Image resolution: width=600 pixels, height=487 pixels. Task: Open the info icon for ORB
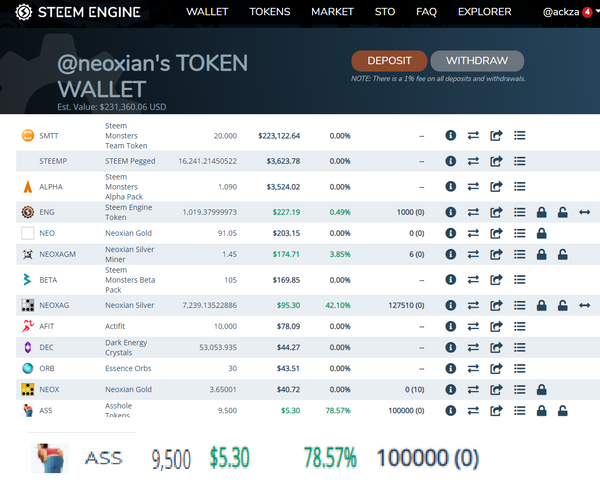tap(450, 368)
